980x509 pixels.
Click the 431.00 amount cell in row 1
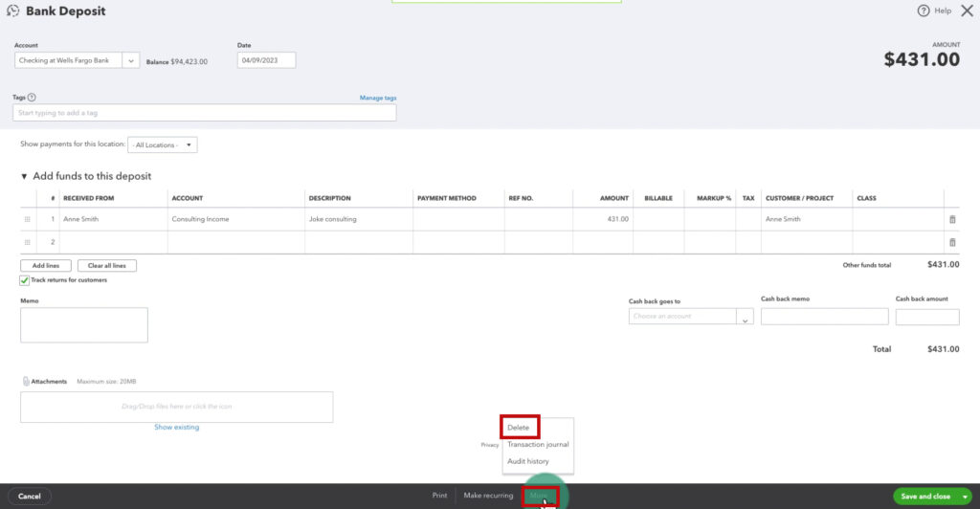(603, 219)
